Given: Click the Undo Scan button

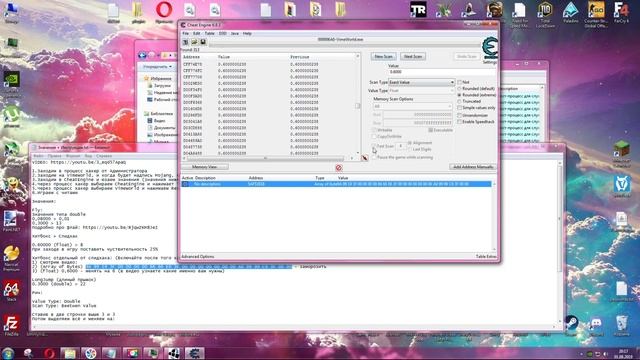Looking at the screenshot, I should pos(467,56).
